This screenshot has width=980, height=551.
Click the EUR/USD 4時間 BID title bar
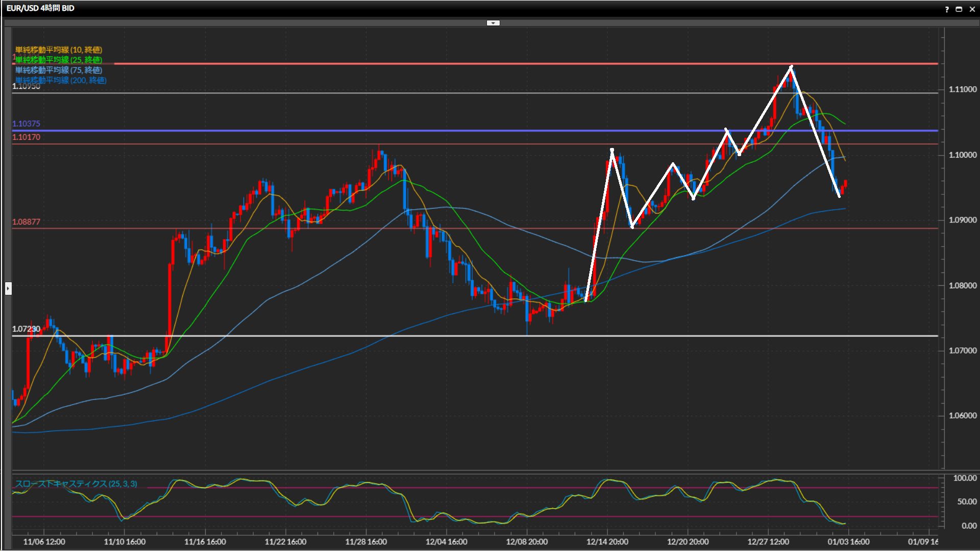(40, 8)
